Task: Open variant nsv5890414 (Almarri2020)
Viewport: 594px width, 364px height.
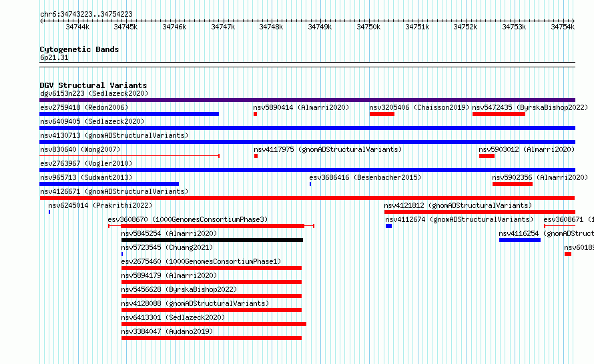Action: (x=301, y=107)
